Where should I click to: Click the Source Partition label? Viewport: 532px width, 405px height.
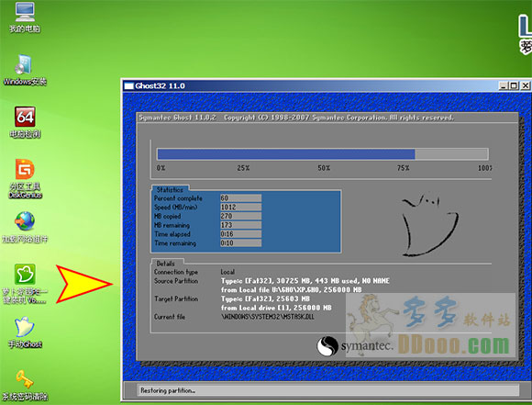[x=176, y=281]
